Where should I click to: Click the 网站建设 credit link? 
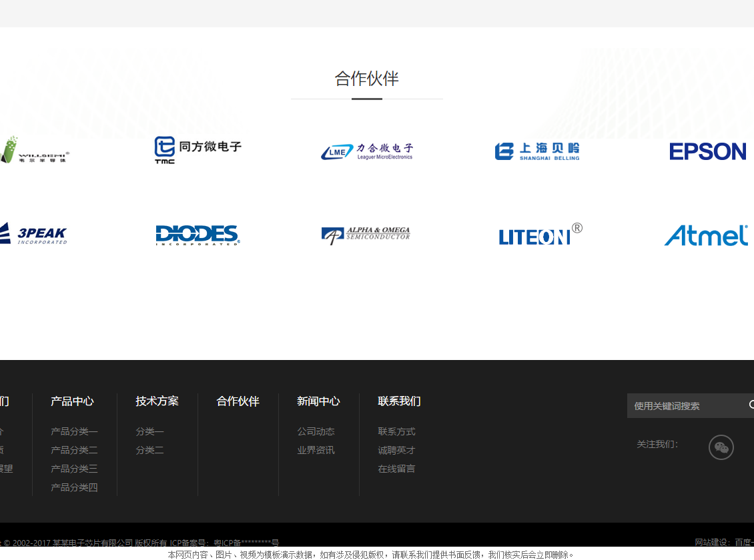(x=724, y=542)
